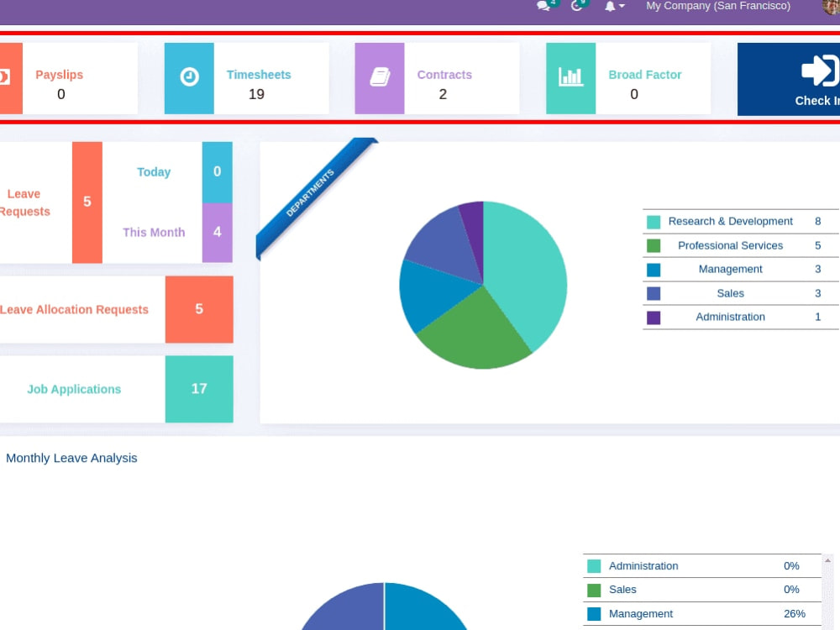The image size is (840, 630).
Task: Click Leave Allocation Requests count 5 block
Action: 199,309
